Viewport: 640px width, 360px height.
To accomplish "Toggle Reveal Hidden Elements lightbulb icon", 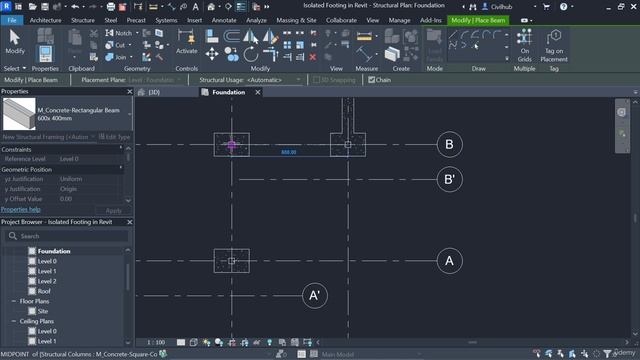I will click(x=269, y=342).
